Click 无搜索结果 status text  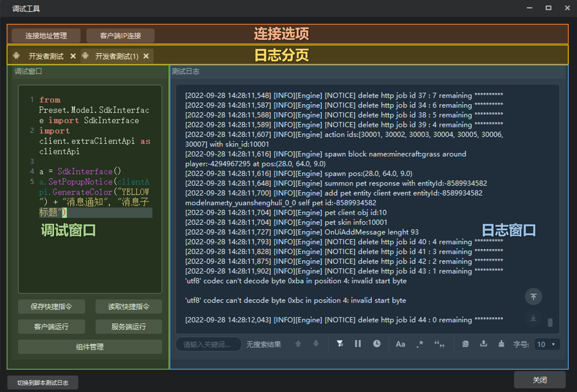263,344
